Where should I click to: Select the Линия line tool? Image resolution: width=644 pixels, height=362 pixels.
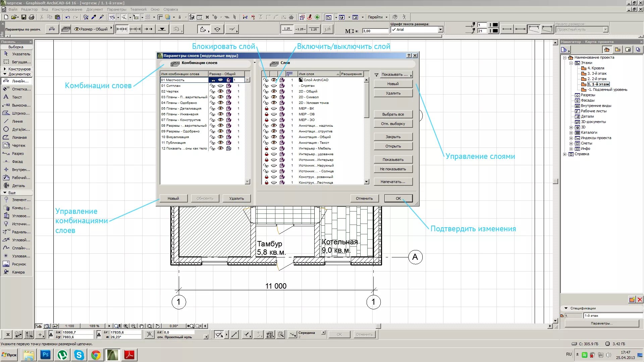click(x=17, y=121)
